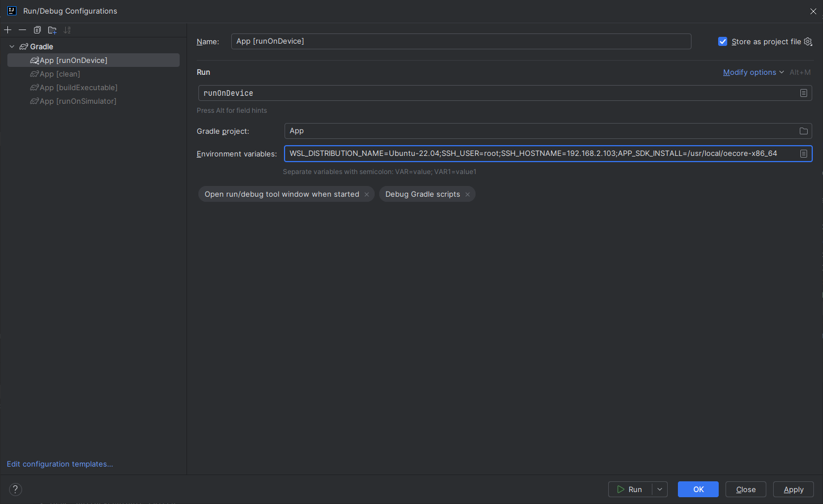Click into the Name text field

(x=460, y=41)
